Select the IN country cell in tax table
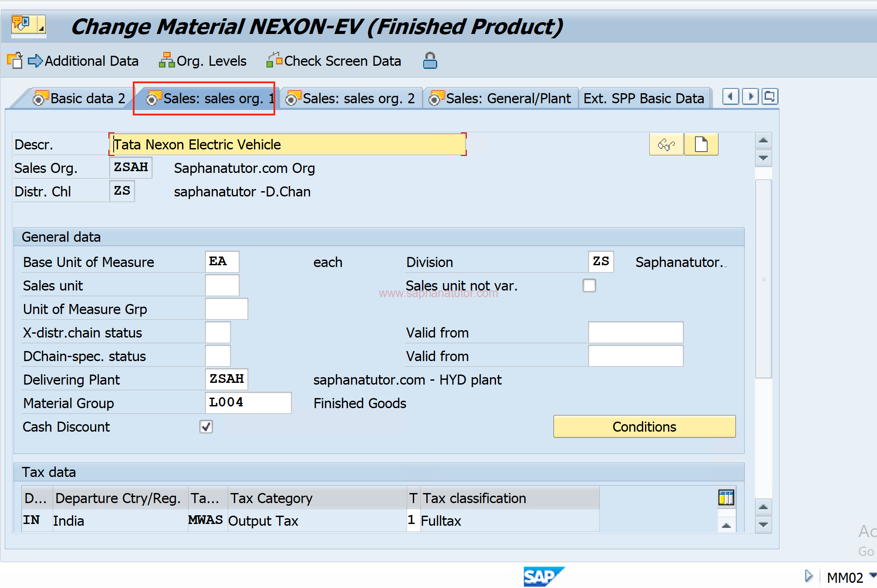 tap(37, 520)
